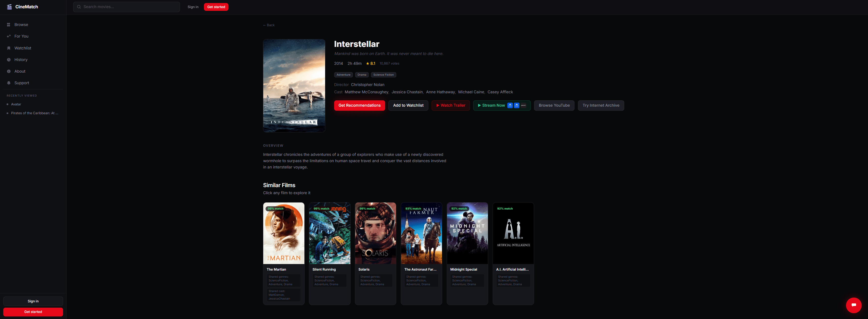Click the search magnifier icon
The height and width of the screenshot is (319, 868).
click(79, 7)
